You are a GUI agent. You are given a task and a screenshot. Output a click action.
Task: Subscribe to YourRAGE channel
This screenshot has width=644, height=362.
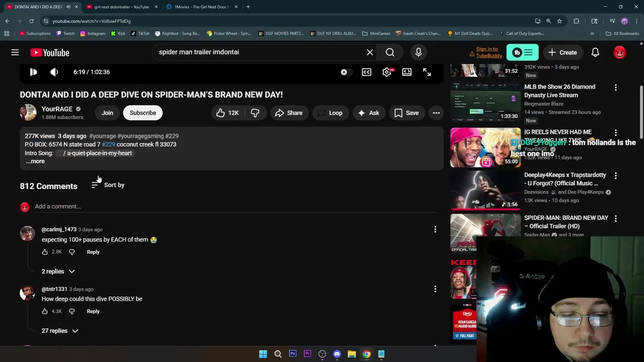143,113
